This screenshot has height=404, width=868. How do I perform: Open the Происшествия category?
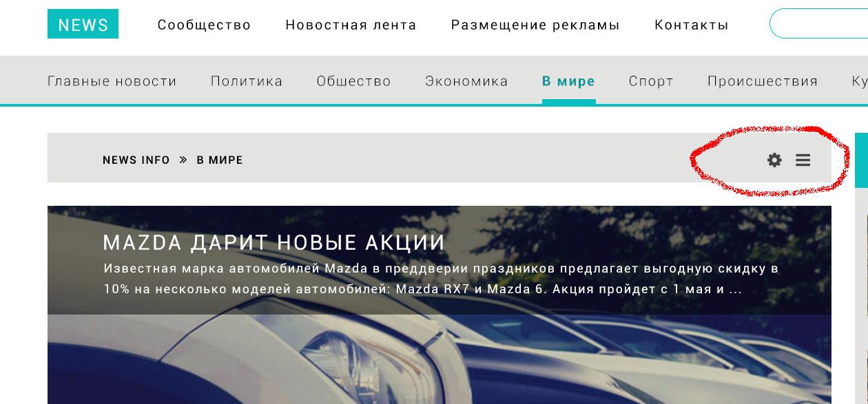click(x=763, y=81)
